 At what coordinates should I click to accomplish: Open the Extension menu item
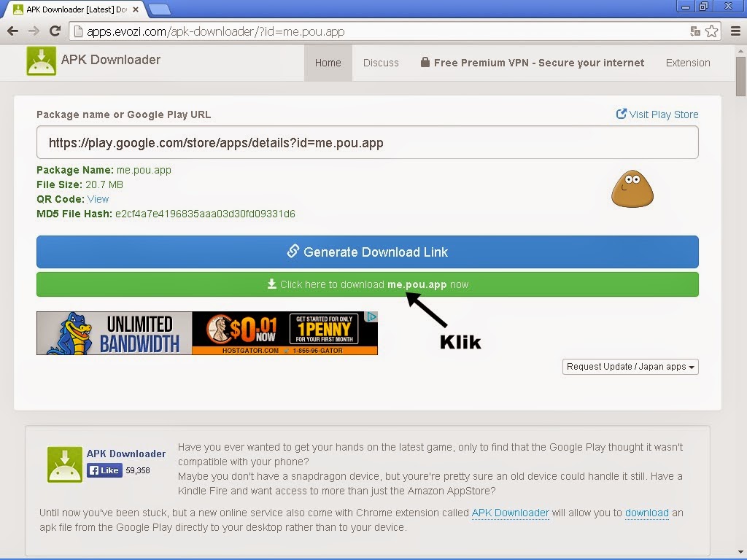[x=688, y=63]
